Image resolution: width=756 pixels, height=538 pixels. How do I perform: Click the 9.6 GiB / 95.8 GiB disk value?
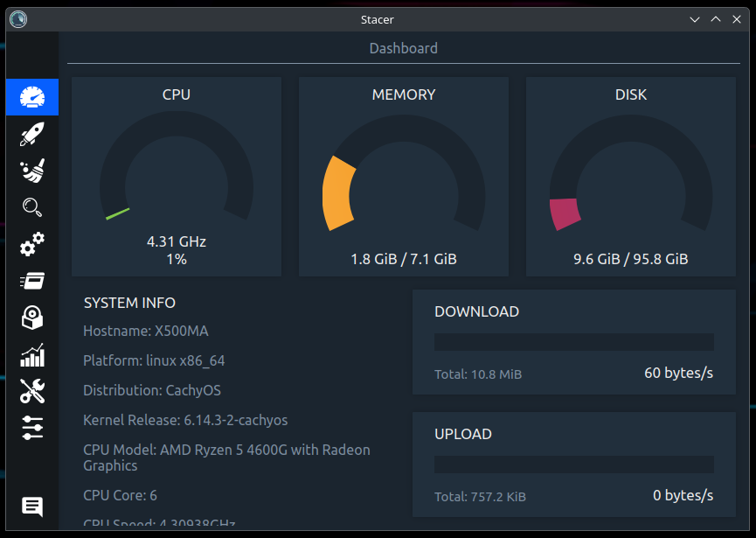(x=631, y=259)
